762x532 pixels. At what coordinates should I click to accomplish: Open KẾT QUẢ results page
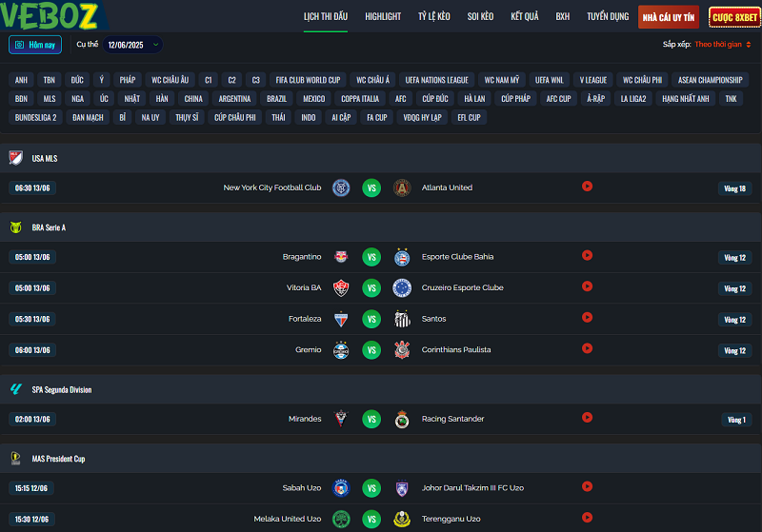point(525,16)
